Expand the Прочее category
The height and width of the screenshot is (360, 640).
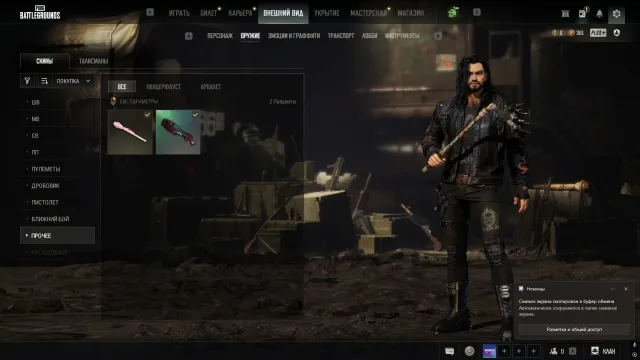click(x=58, y=236)
